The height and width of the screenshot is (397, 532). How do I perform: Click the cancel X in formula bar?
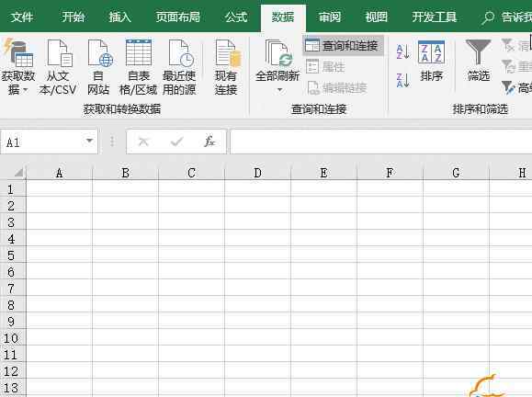click(x=144, y=142)
